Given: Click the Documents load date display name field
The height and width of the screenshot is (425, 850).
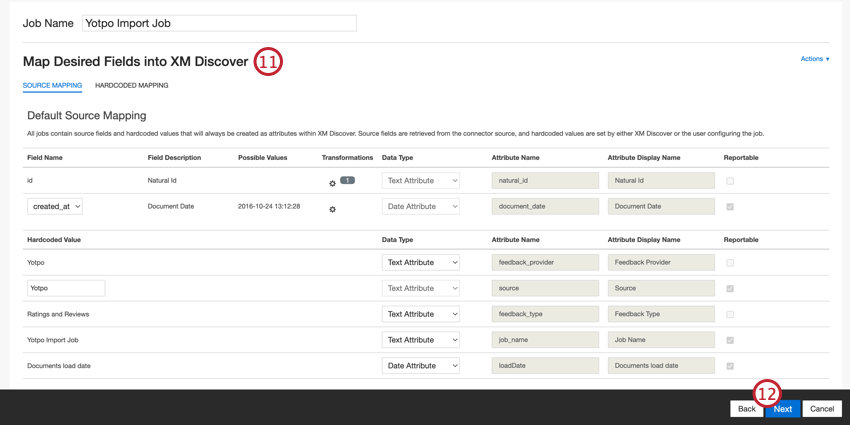Looking at the screenshot, I should tap(661, 366).
